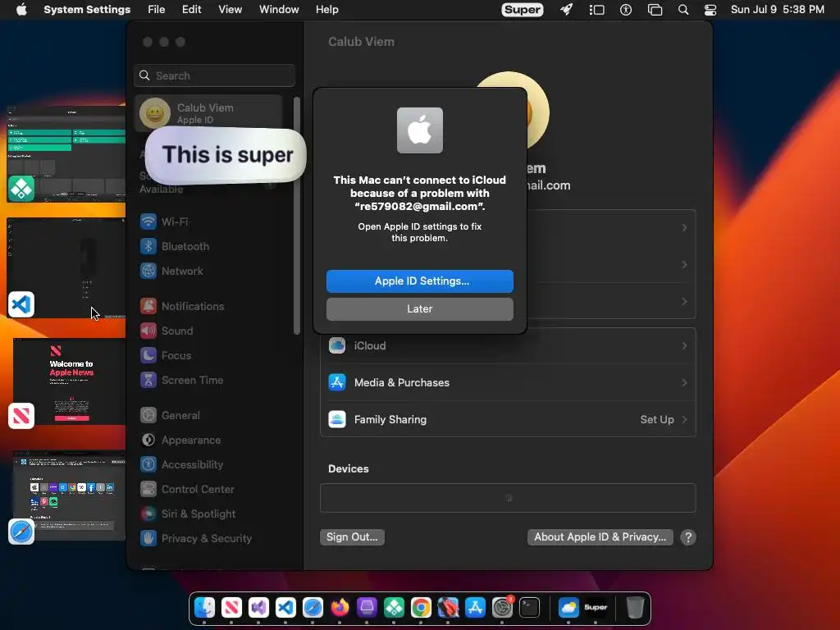Screen dimensions: 840x630
Task: Open Spotlight search in the menu bar
Action: coord(683,10)
